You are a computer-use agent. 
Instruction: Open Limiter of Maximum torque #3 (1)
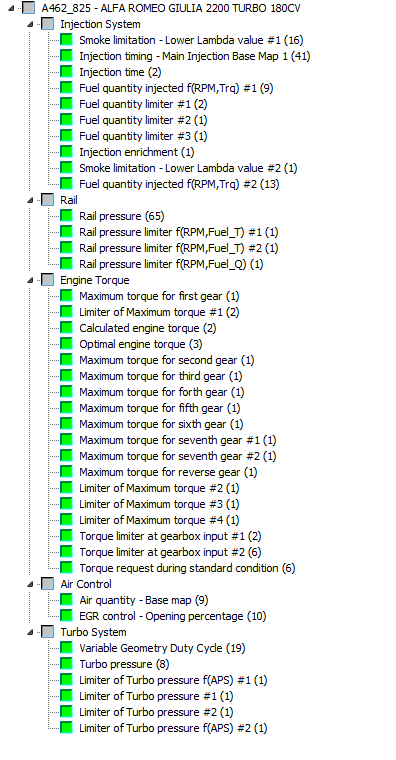click(159, 504)
